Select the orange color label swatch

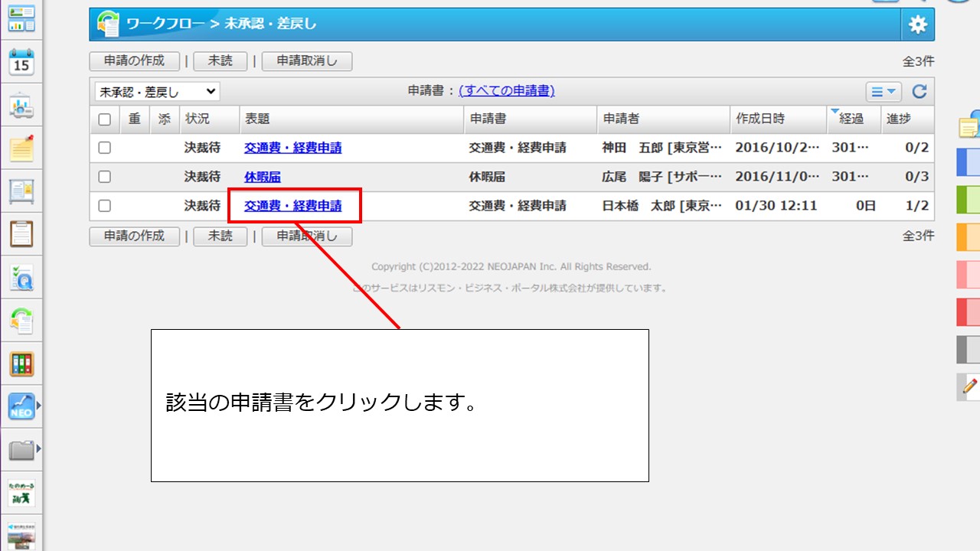point(968,237)
